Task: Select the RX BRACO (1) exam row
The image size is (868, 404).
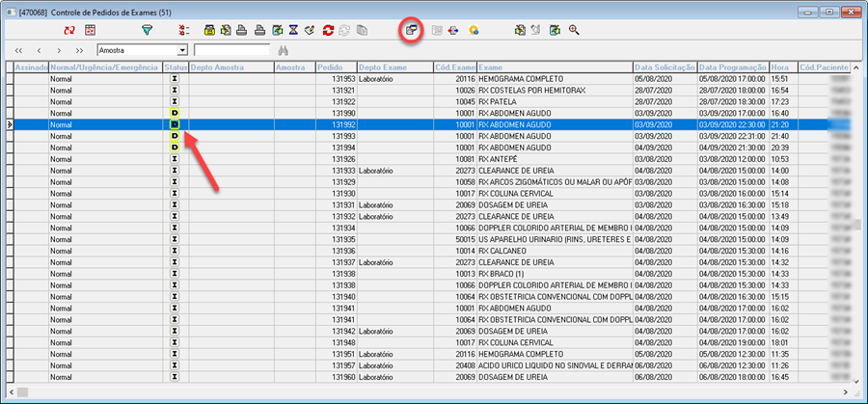Action: click(502, 274)
